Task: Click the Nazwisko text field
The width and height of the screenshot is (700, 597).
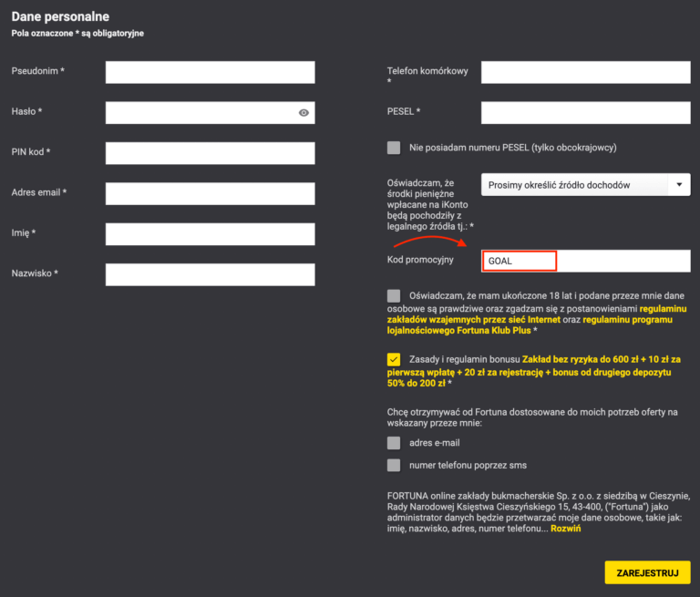Action: click(210, 274)
